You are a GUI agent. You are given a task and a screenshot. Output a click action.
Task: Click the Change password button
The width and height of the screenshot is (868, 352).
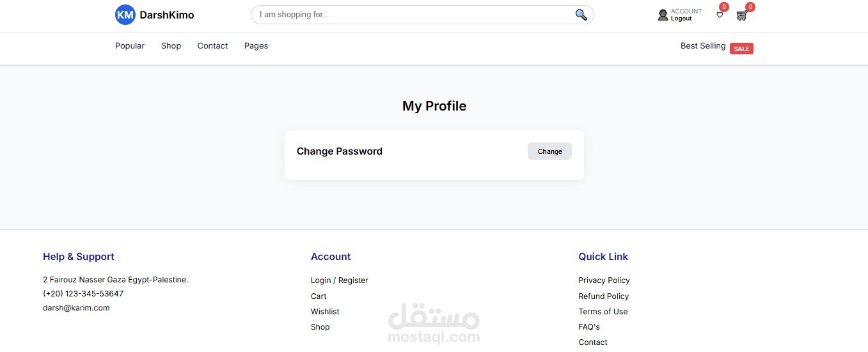pyautogui.click(x=549, y=151)
